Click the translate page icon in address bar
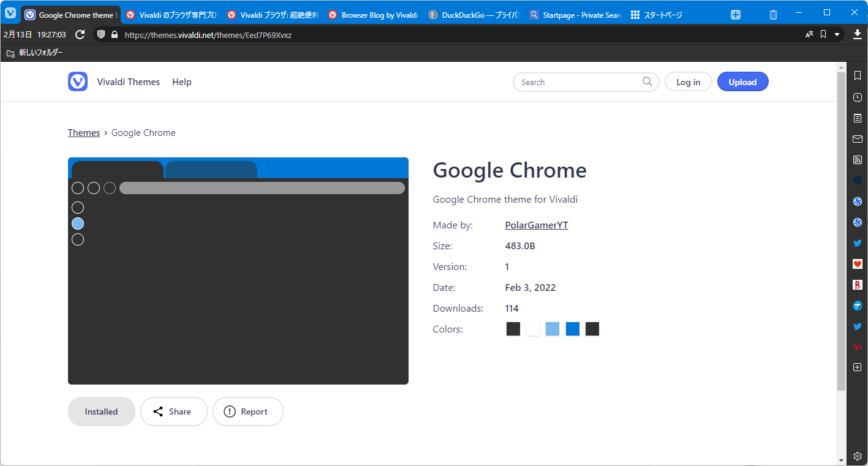This screenshot has height=466, width=868. (x=809, y=35)
